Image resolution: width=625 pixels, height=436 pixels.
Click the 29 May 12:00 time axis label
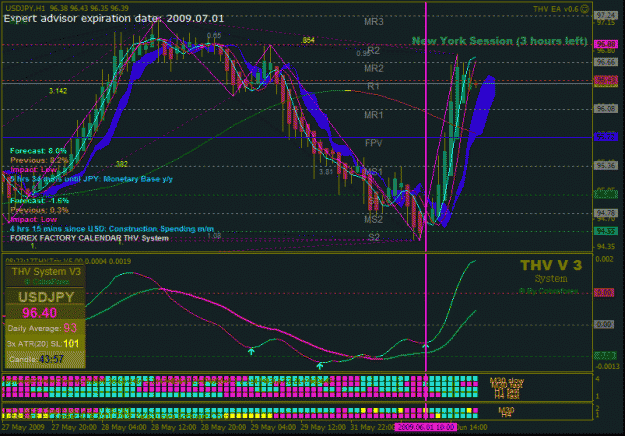click(x=323, y=427)
